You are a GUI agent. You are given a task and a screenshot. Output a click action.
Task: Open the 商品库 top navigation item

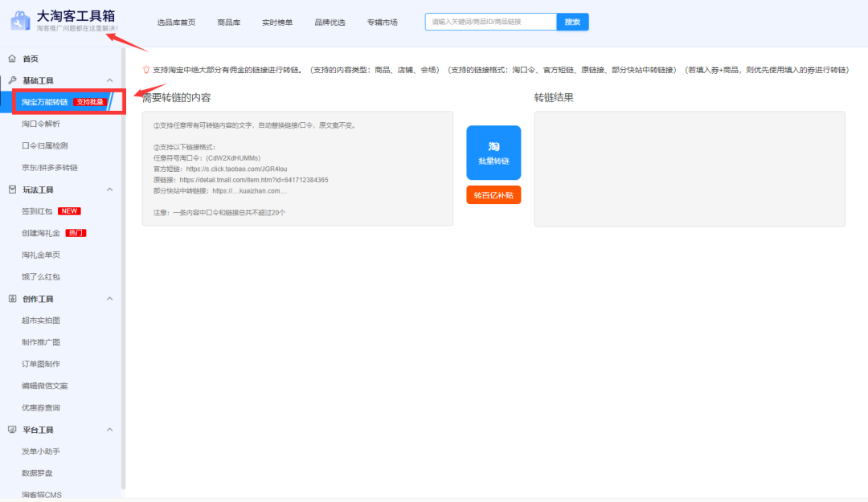pos(228,22)
